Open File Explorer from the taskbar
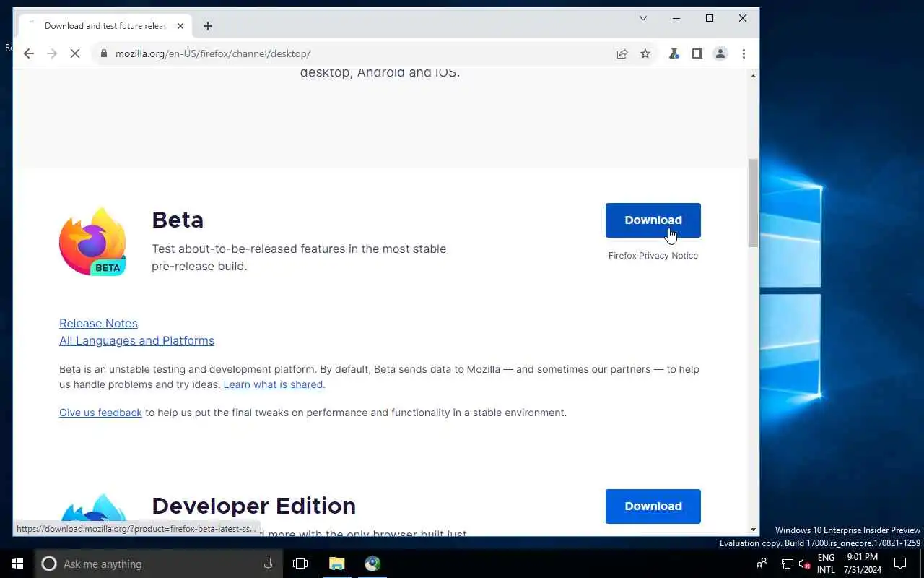Image resolution: width=924 pixels, height=578 pixels. pos(337,564)
